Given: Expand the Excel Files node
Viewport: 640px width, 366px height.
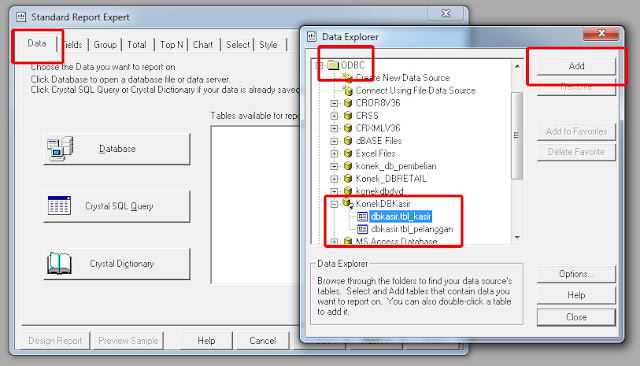Looking at the screenshot, I should coord(334,154).
